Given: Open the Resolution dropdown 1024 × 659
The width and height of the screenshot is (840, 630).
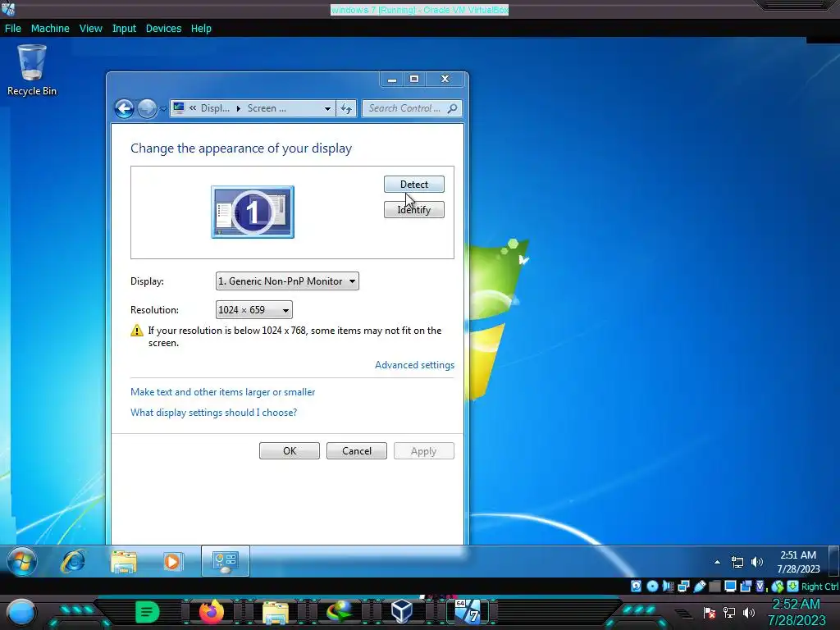Looking at the screenshot, I should 254,309.
